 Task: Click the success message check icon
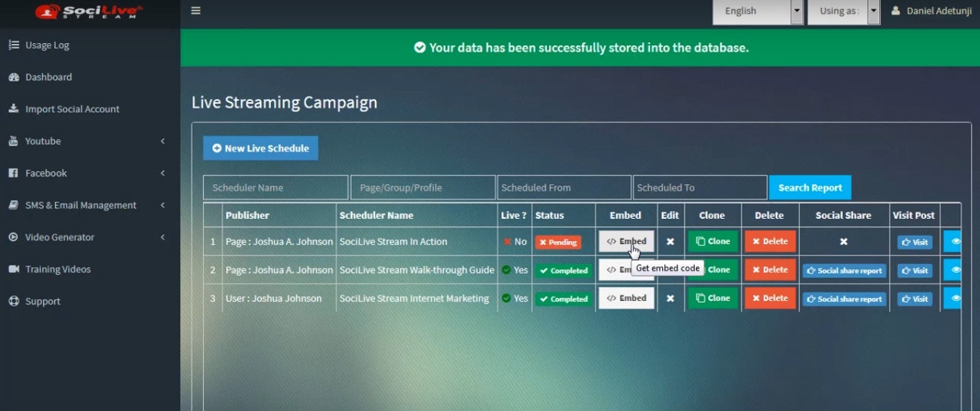tap(420, 48)
